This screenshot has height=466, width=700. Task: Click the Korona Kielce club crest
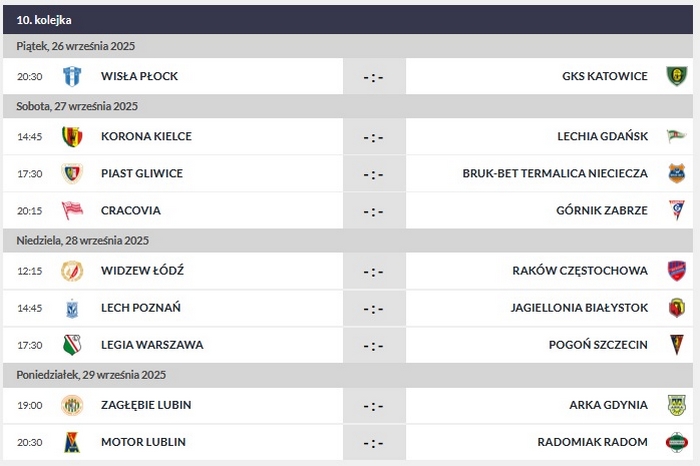(x=71, y=136)
